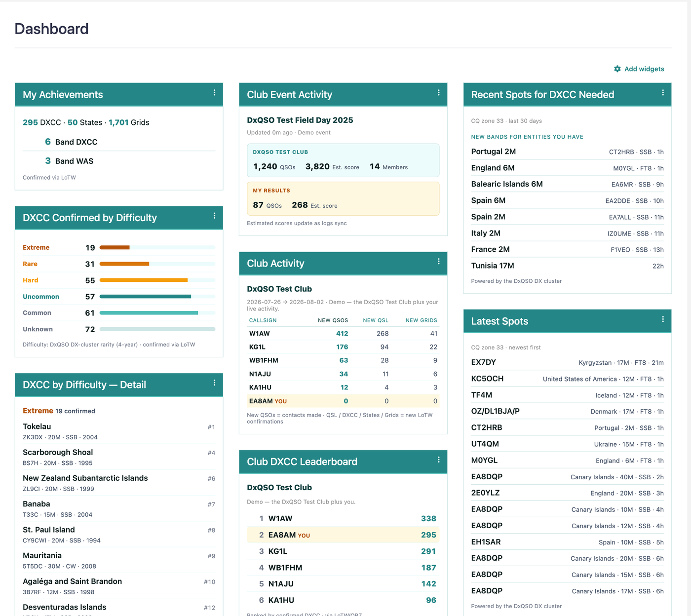
Task: Click the DxQSO Test Field Day 2025 title
Action: (x=300, y=120)
